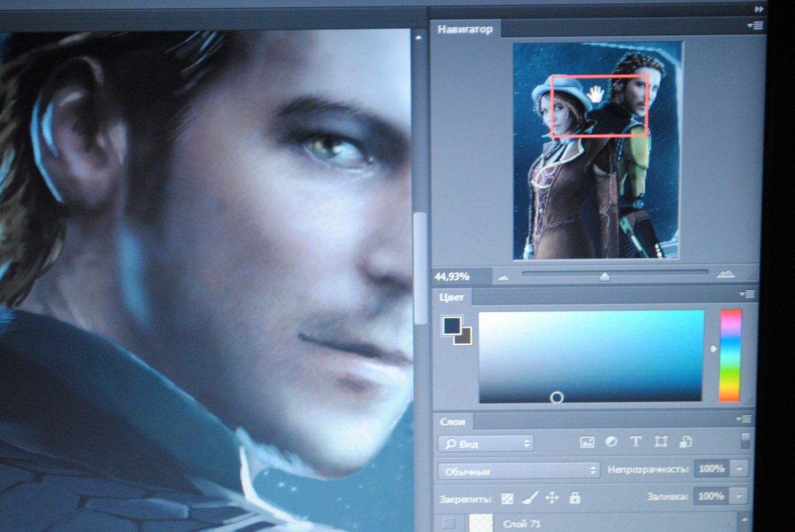Screen dimensions: 795x532
Task: Toggle visibility box of Слой 71
Action: 449,523
